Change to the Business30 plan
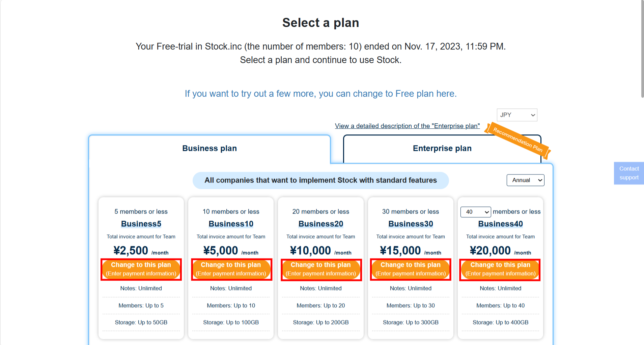The height and width of the screenshot is (345, 644). pyautogui.click(x=410, y=269)
